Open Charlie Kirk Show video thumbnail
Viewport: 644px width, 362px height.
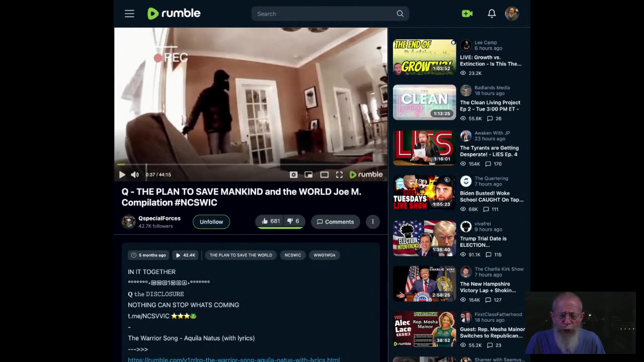[424, 284]
